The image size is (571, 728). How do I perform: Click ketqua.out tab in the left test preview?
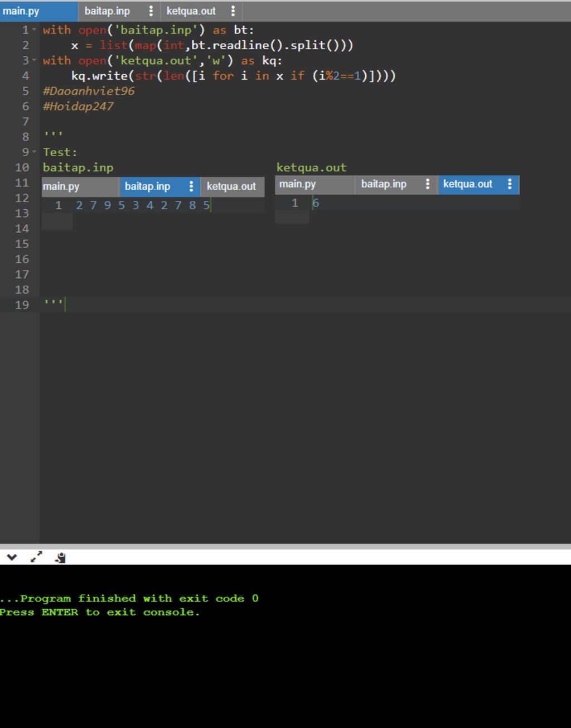[231, 186]
